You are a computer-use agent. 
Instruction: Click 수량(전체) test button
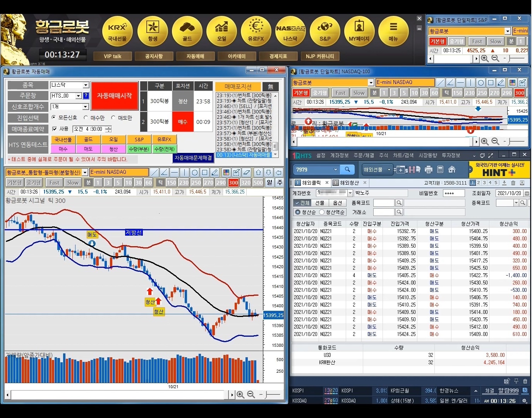point(164,149)
